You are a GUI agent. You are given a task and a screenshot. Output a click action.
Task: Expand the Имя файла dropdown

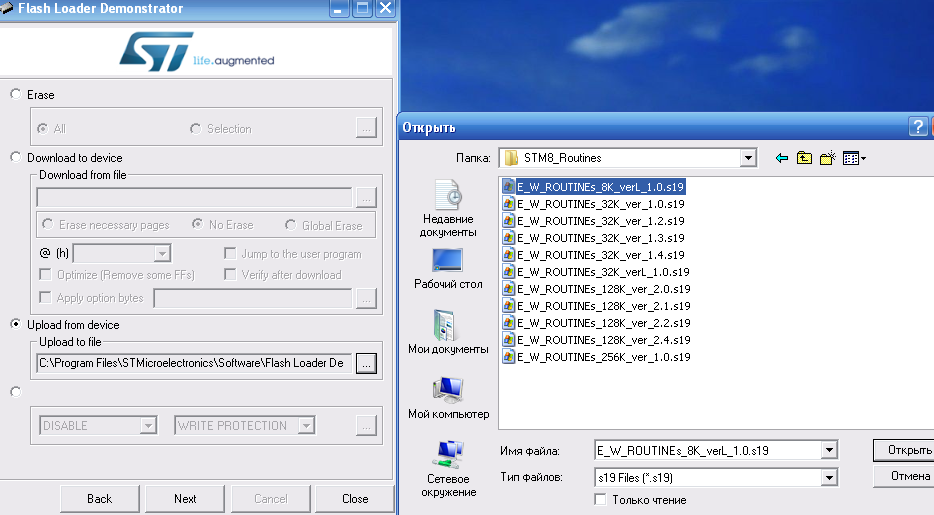(828, 451)
